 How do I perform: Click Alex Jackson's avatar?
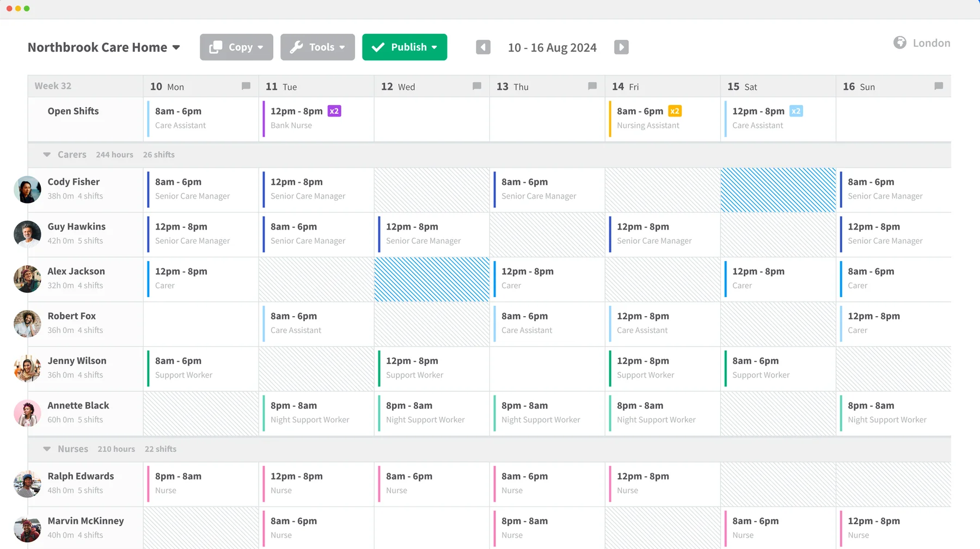pos(27,279)
